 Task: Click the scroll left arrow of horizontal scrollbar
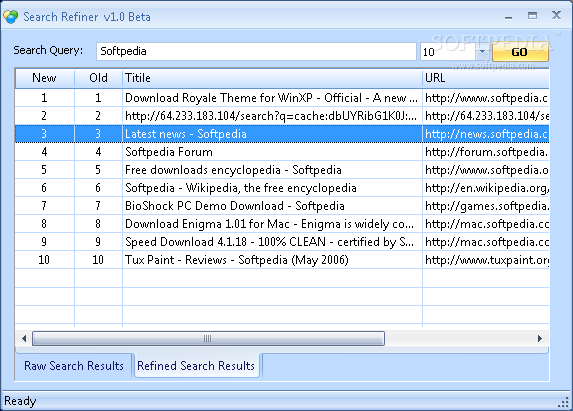[24, 338]
